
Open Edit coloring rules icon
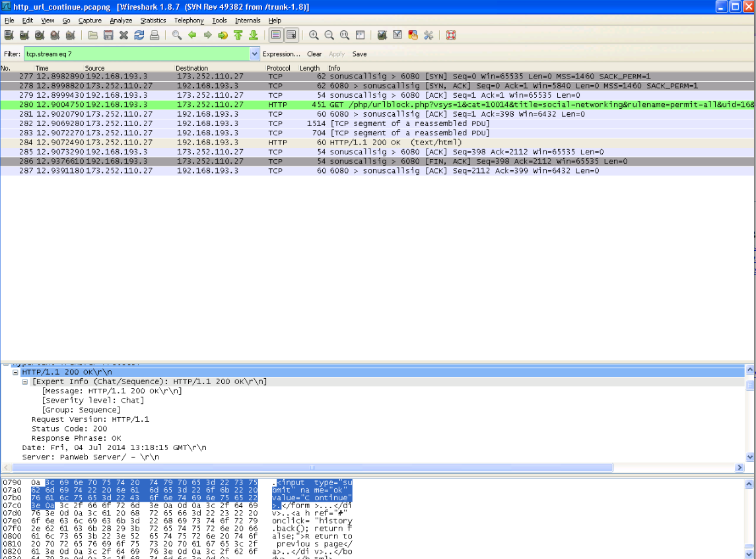coord(413,36)
